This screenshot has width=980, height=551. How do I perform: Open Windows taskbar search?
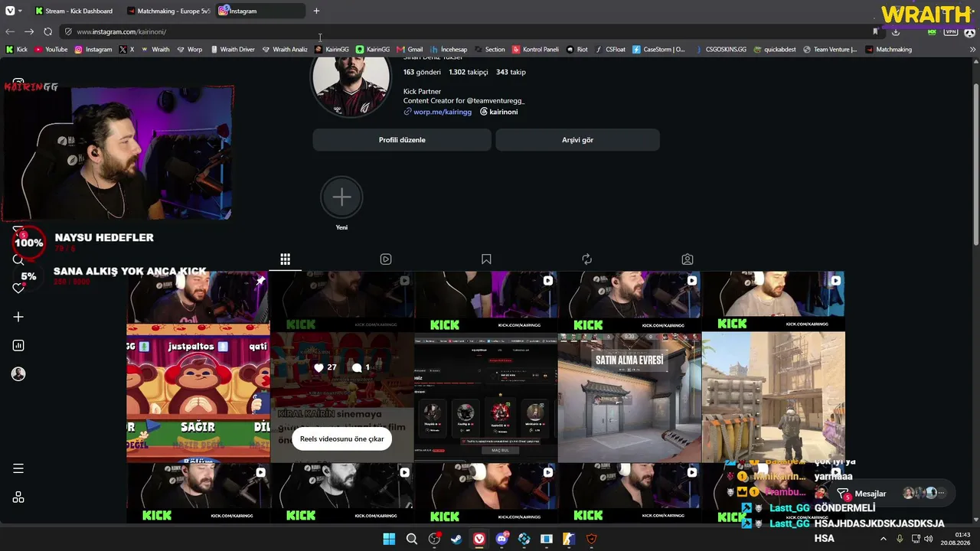(x=411, y=539)
